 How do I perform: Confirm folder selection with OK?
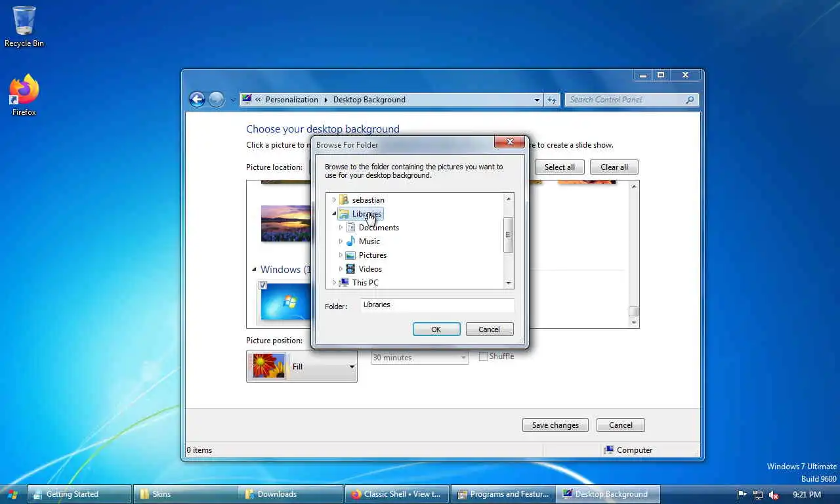[436, 329]
